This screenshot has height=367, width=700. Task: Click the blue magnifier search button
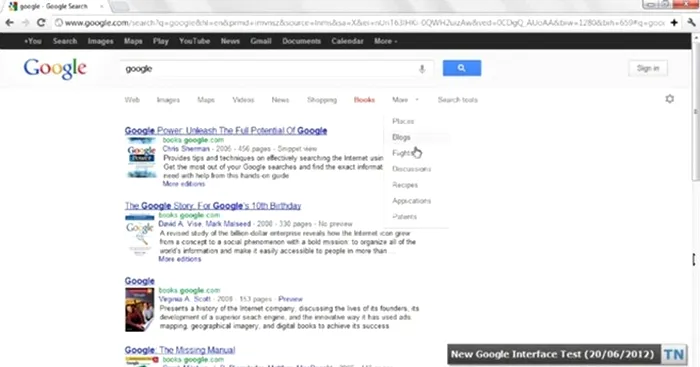click(462, 68)
